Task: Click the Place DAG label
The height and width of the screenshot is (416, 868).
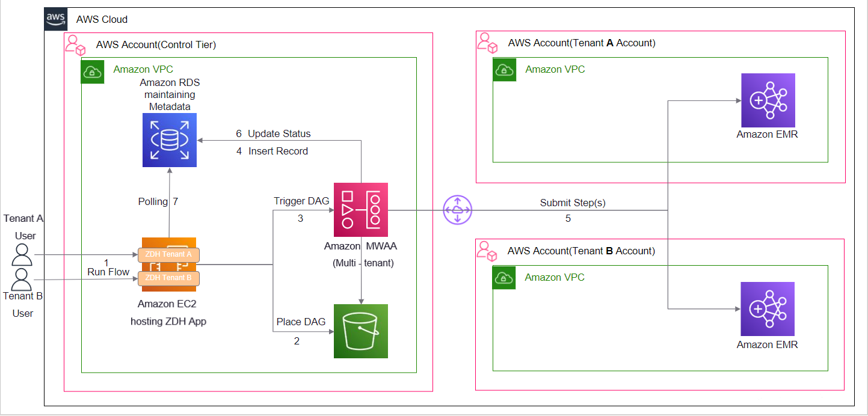Action: pyautogui.click(x=301, y=322)
